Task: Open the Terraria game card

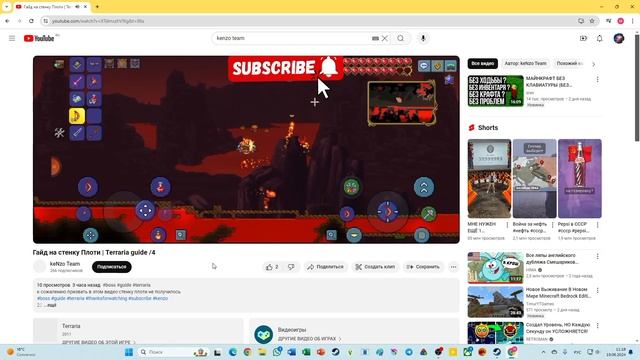Action: [x=138, y=331]
